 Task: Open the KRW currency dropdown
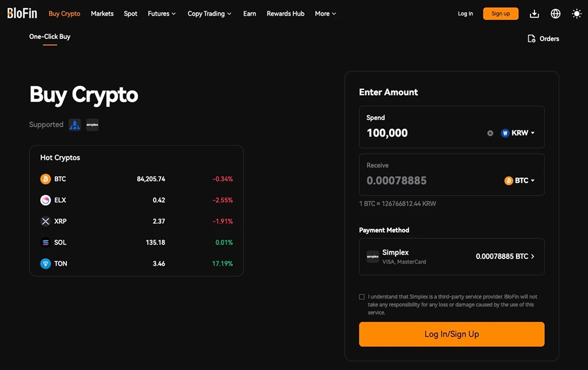[518, 133]
